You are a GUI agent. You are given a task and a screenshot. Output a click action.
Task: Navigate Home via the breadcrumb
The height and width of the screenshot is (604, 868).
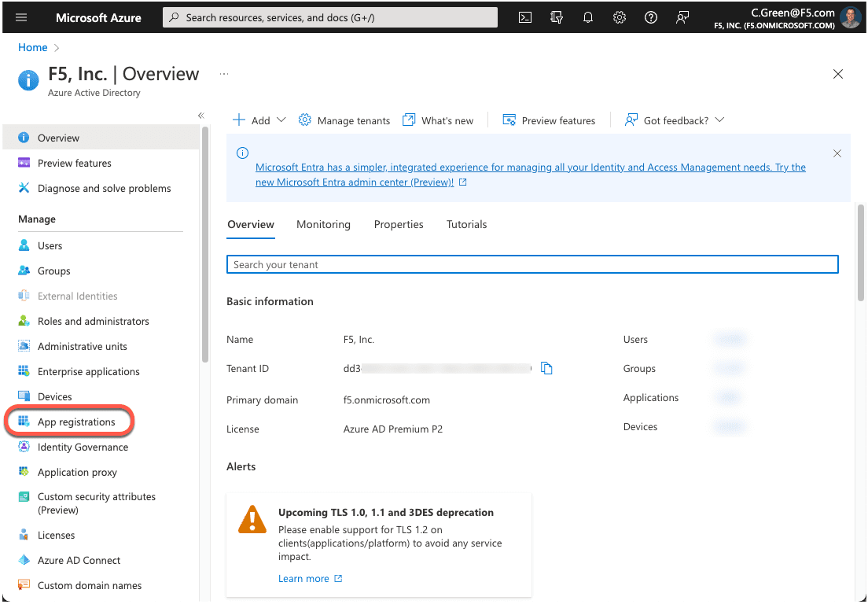[x=31, y=47]
